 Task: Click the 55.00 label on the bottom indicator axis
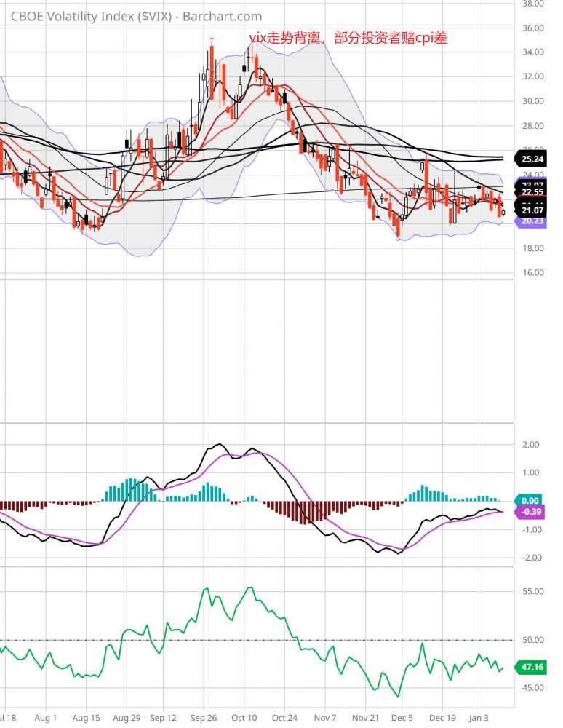tap(534, 591)
